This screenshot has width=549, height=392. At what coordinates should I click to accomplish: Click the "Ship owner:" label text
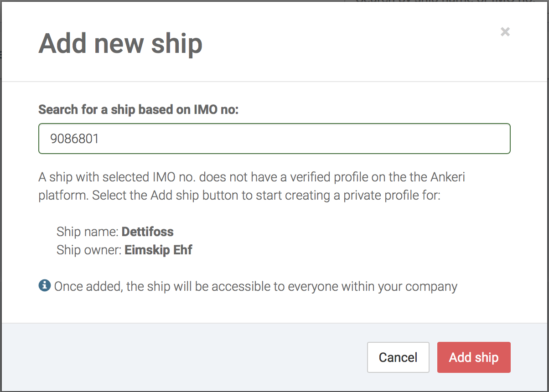point(89,250)
